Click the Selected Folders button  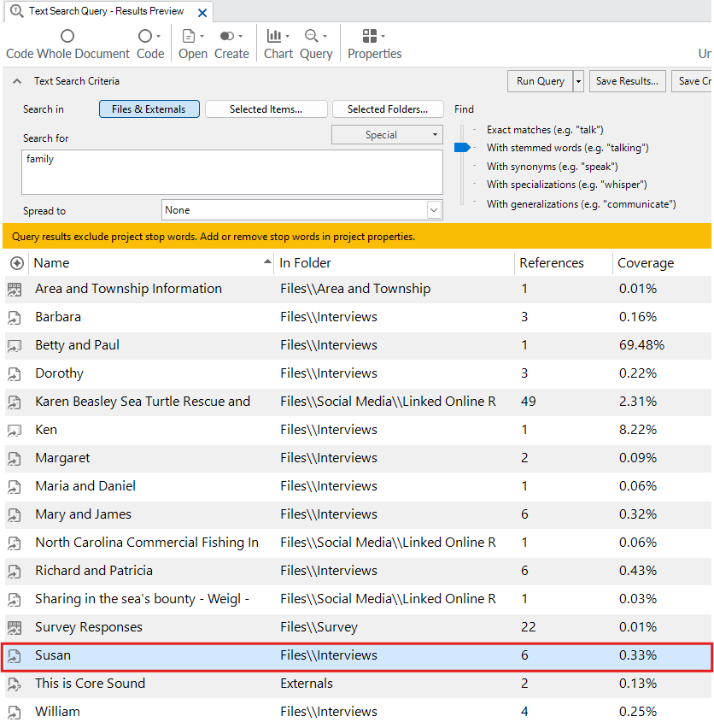pyautogui.click(x=388, y=109)
